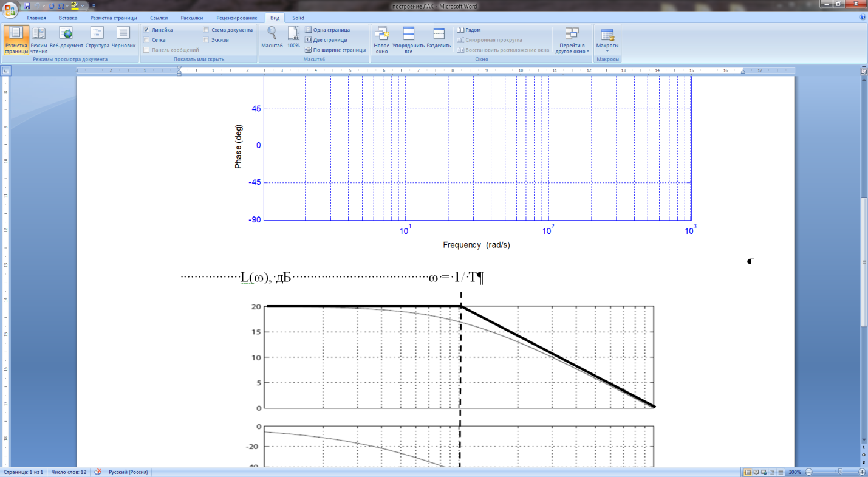The height and width of the screenshot is (477, 868).
Task: Expand the Omega symbol dropdown arrow
Action: (x=67, y=5)
